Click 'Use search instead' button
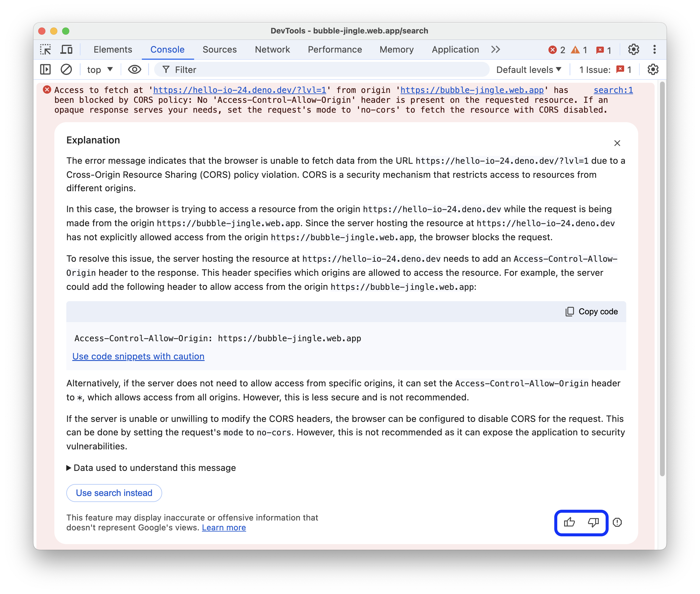 click(x=113, y=493)
